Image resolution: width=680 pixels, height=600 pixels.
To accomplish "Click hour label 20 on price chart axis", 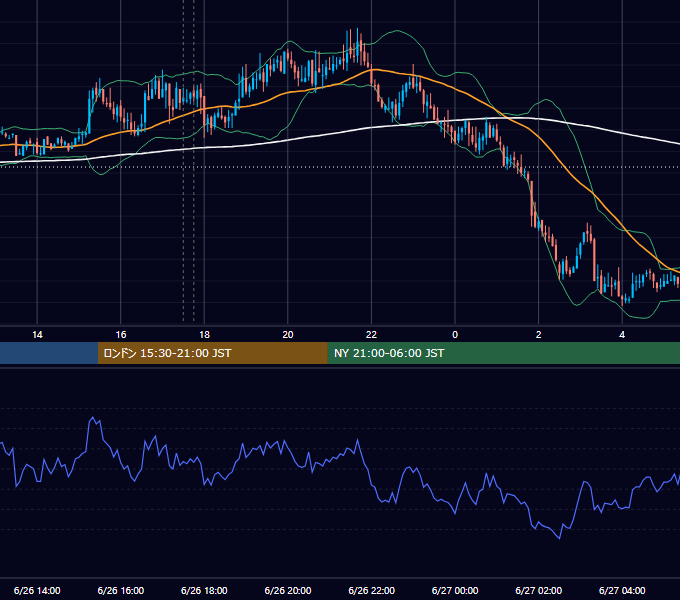I will pyautogui.click(x=288, y=335).
